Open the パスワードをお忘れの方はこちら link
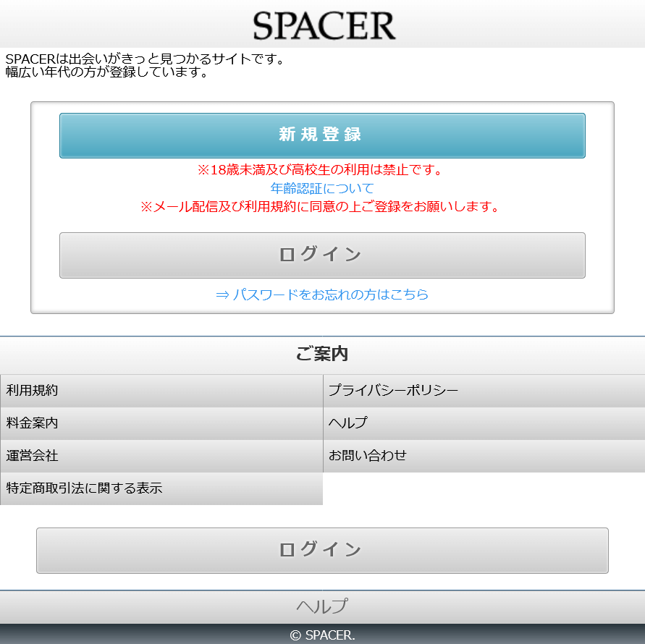The image size is (645, 644). point(322,295)
